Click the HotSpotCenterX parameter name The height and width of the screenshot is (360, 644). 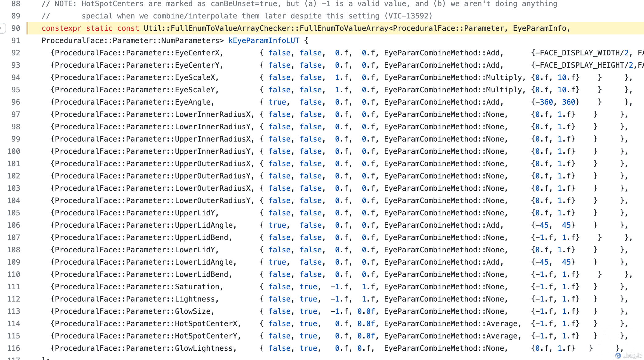(206, 324)
